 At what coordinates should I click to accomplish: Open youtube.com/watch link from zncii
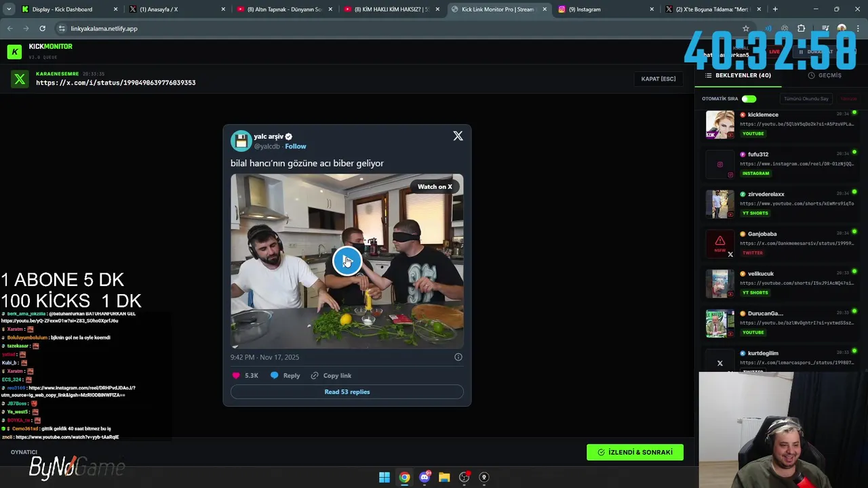(x=67, y=437)
